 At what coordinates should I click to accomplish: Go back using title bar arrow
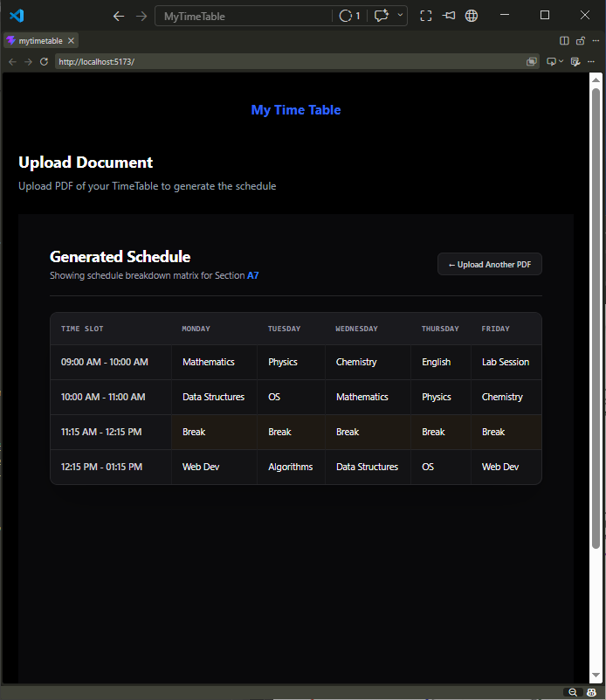[119, 16]
